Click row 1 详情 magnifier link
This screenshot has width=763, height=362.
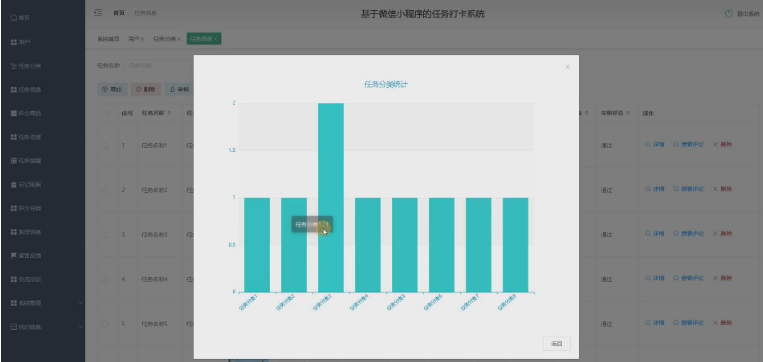click(655, 145)
